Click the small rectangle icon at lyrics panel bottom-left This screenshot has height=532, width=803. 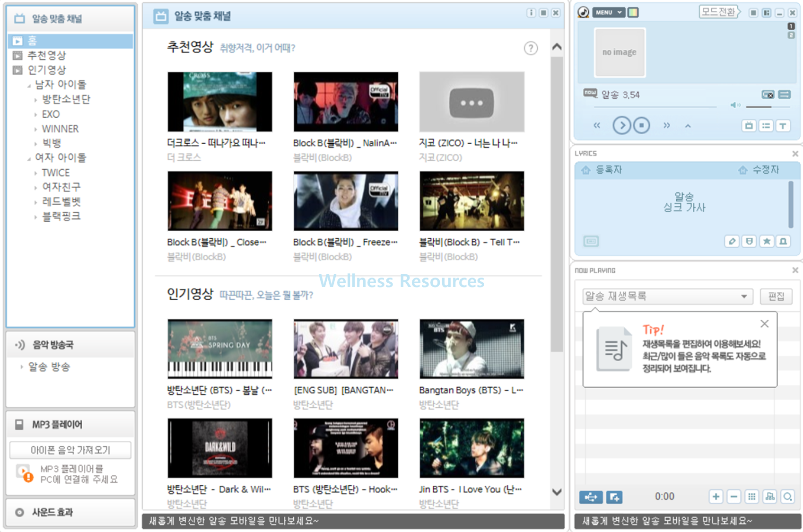[x=591, y=242]
